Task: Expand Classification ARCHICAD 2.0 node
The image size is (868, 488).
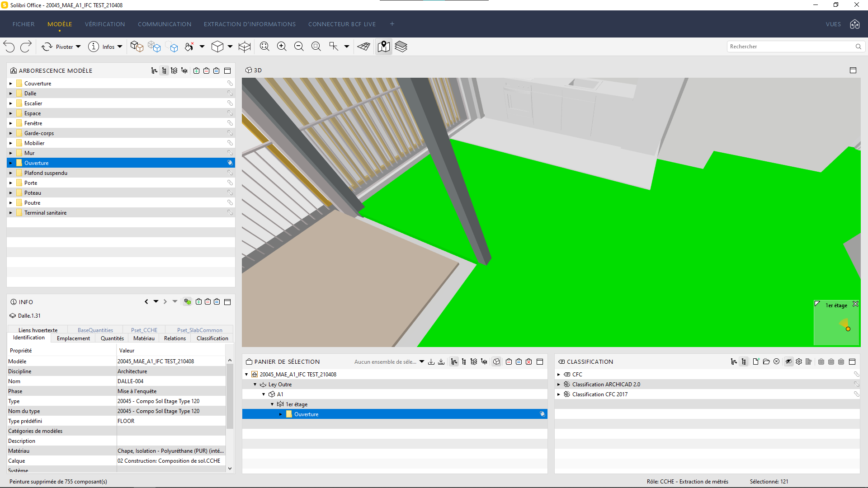Action: tap(559, 385)
